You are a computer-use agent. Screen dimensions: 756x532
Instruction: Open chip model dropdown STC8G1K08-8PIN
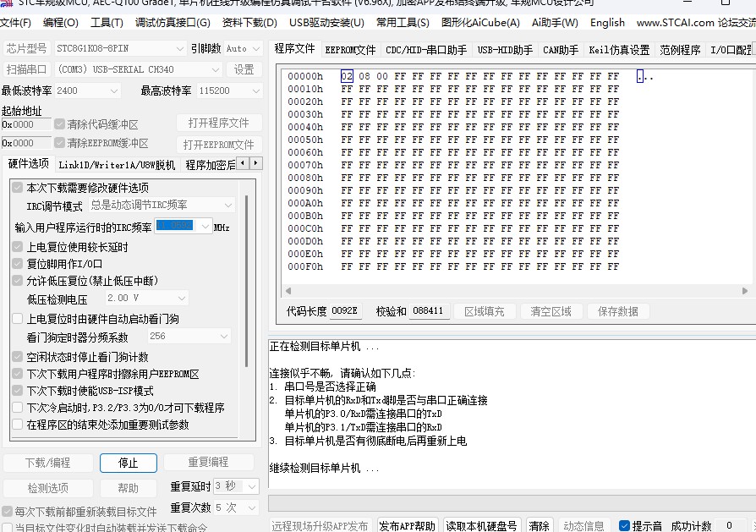pos(119,48)
